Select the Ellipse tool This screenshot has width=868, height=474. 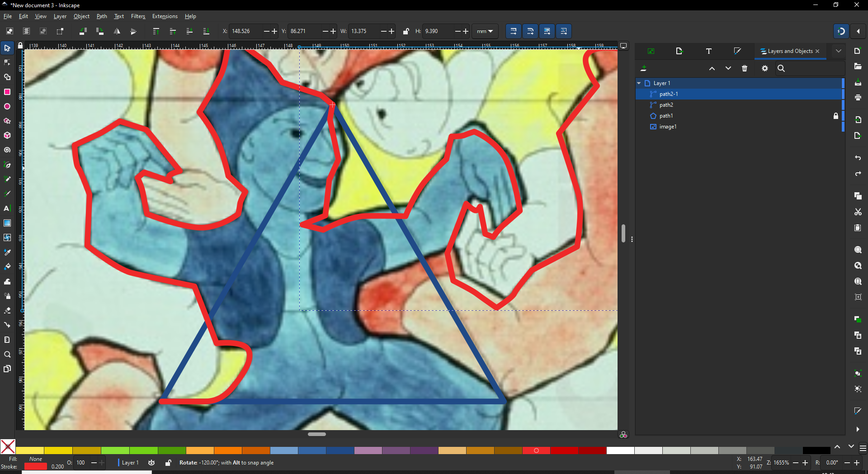pos(7,106)
